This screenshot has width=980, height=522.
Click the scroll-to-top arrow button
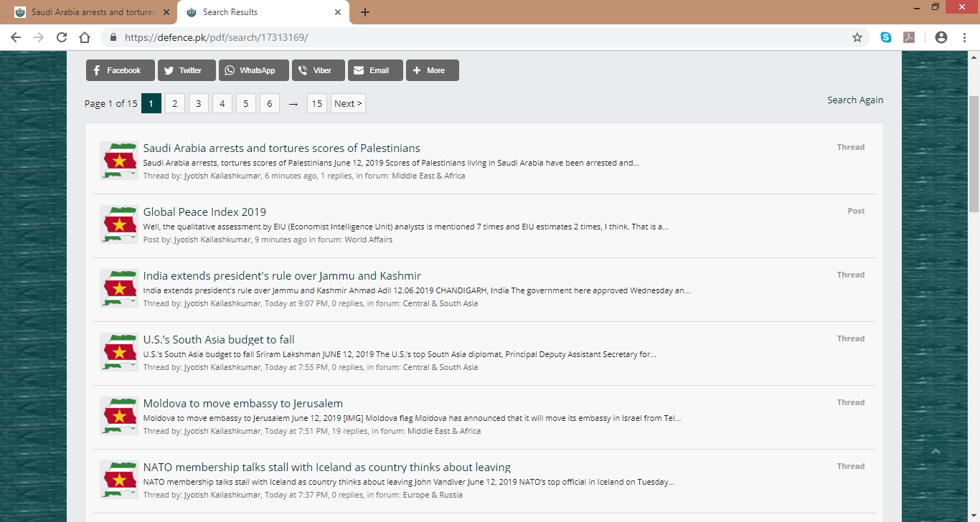point(935,452)
